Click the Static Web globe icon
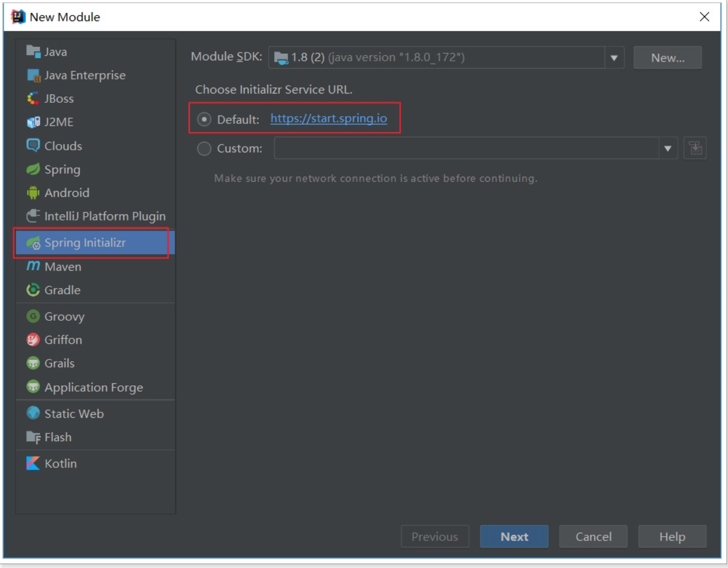The width and height of the screenshot is (728, 568). point(33,413)
